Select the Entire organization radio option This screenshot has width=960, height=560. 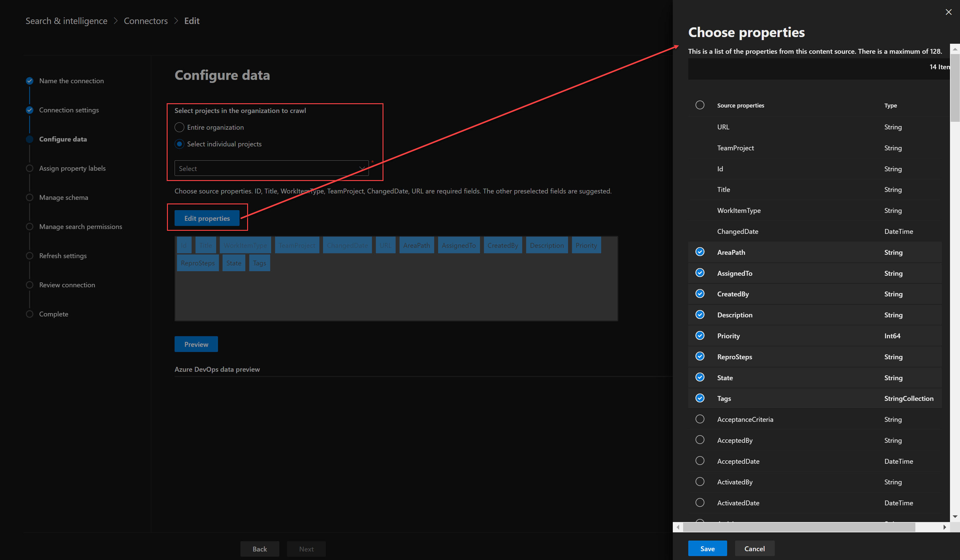coord(179,127)
